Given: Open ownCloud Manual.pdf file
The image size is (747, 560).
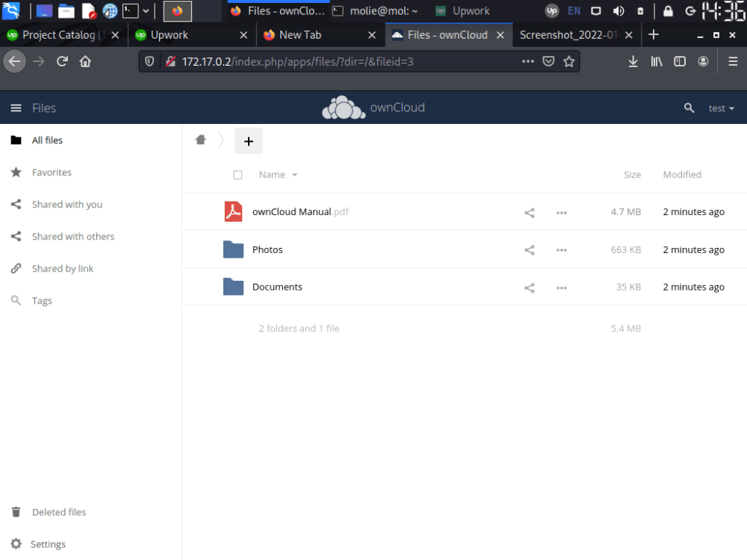Looking at the screenshot, I should tap(300, 212).
